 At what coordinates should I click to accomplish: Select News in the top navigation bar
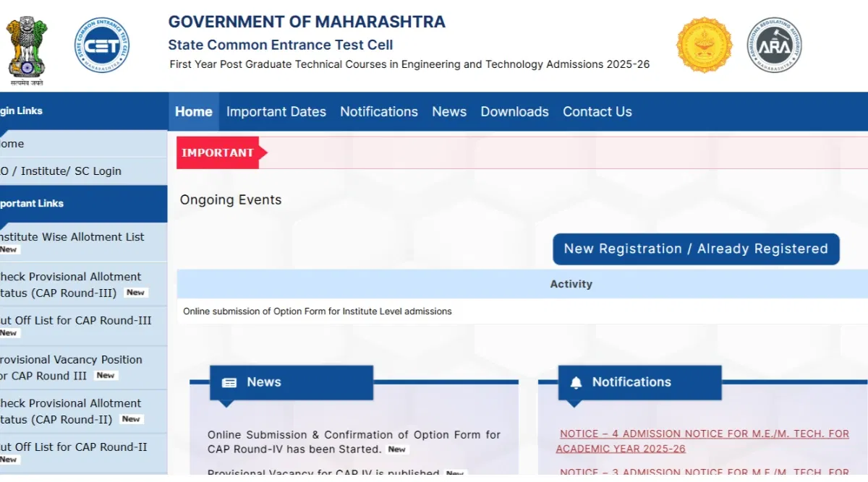click(449, 112)
